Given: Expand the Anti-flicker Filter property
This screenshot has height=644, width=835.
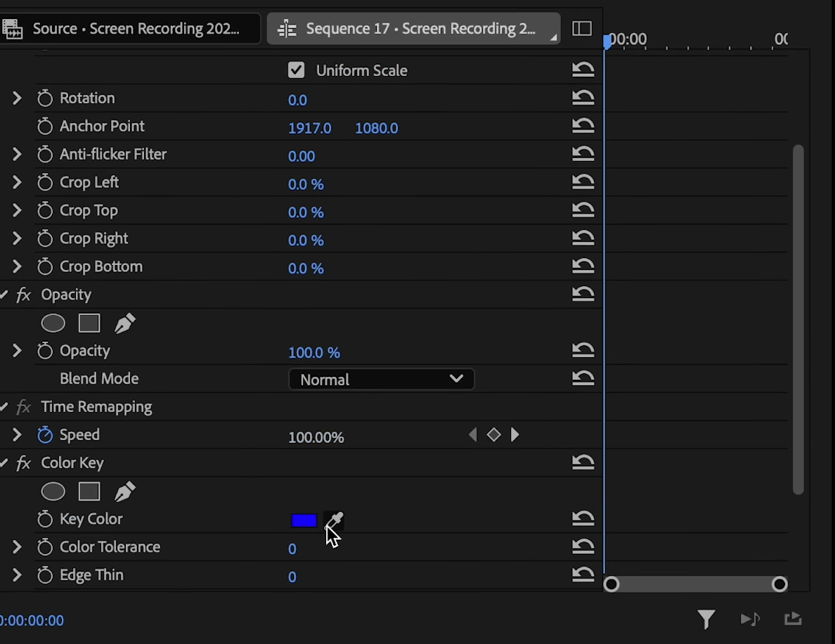Looking at the screenshot, I should (x=16, y=155).
